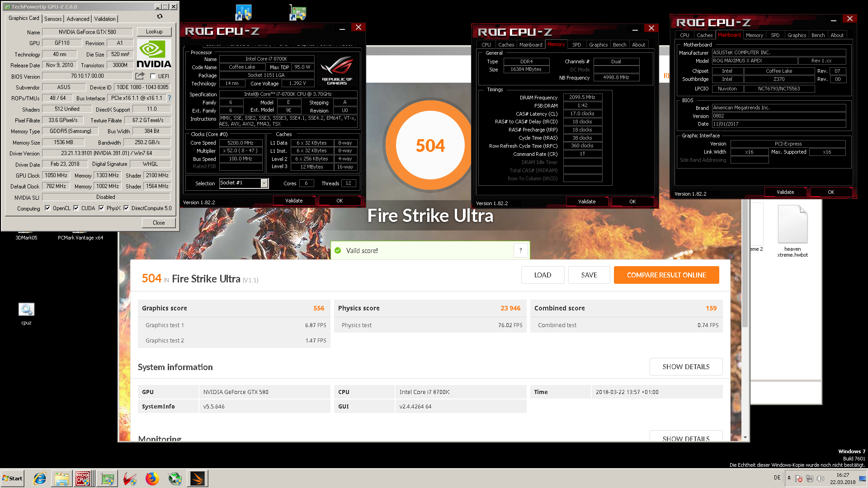Click Validate in the CPU-Z Mainboard window
Viewport: 868px width, 488px height.
coord(785,192)
